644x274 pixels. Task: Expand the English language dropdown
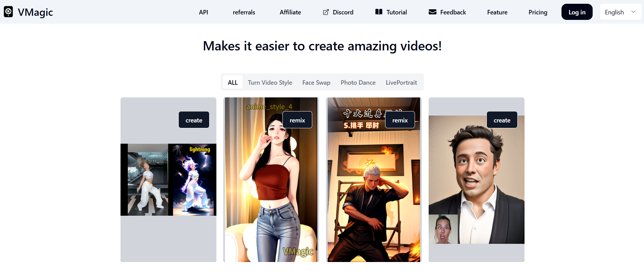click(620, 12)
